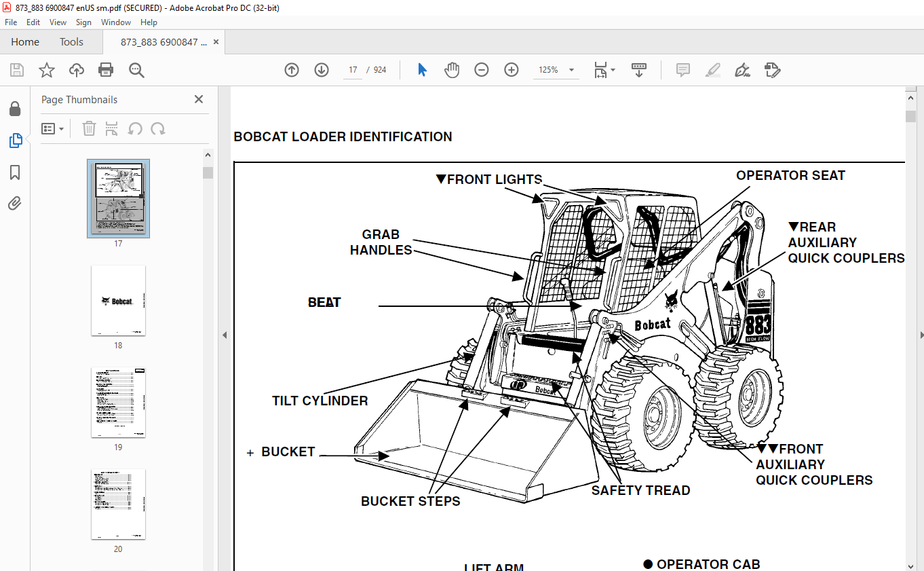
Task: Open the Page Thumbnails sidebar icon
Action: (x=15, y=141)
